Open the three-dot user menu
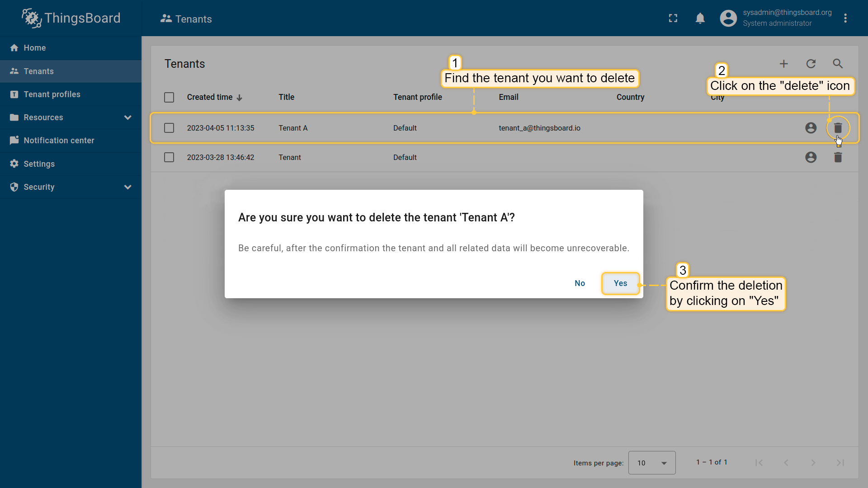The image size is (868, 488). point(845,18)
